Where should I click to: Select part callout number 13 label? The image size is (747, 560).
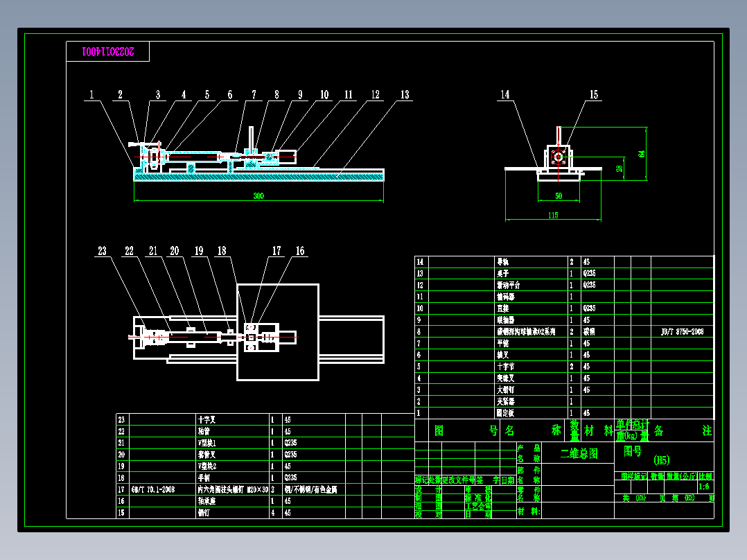click(405, 94)
